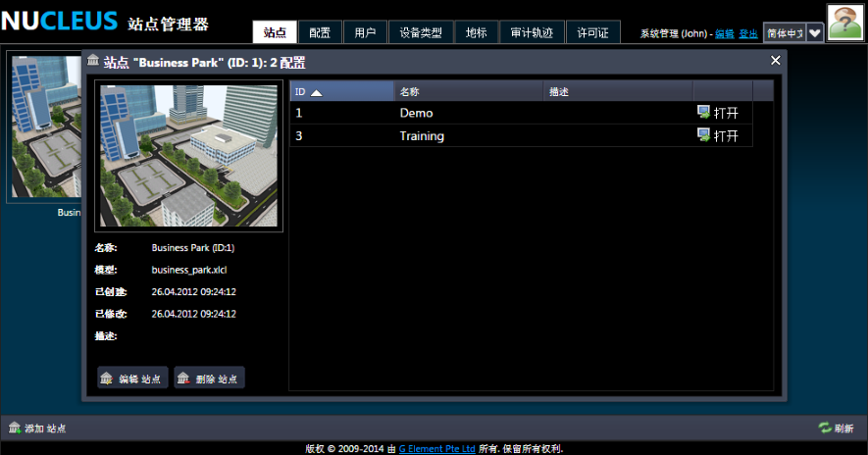Close the Business Park site dialog
This screenshot has width=868, height=455.
coord(776,61)
